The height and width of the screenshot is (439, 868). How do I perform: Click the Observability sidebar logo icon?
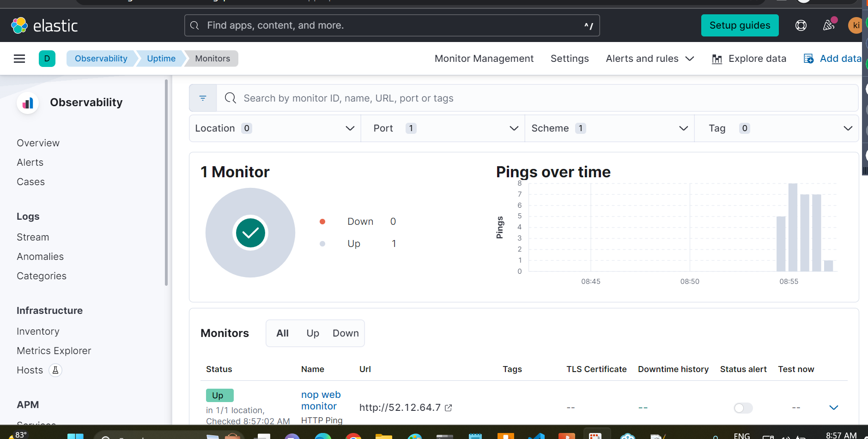[28, 102]
